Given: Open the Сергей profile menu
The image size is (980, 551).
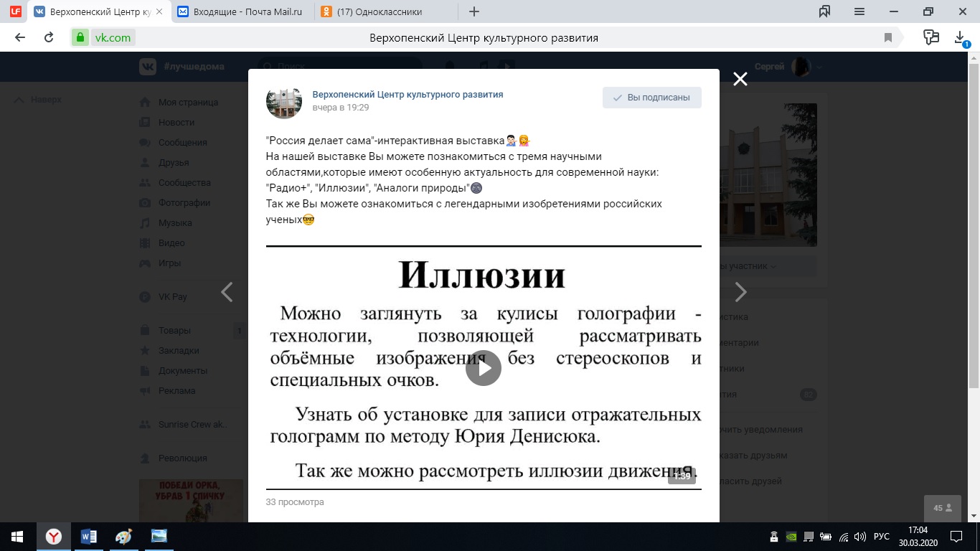Looking at the screenshot, I should pos(788,67).
